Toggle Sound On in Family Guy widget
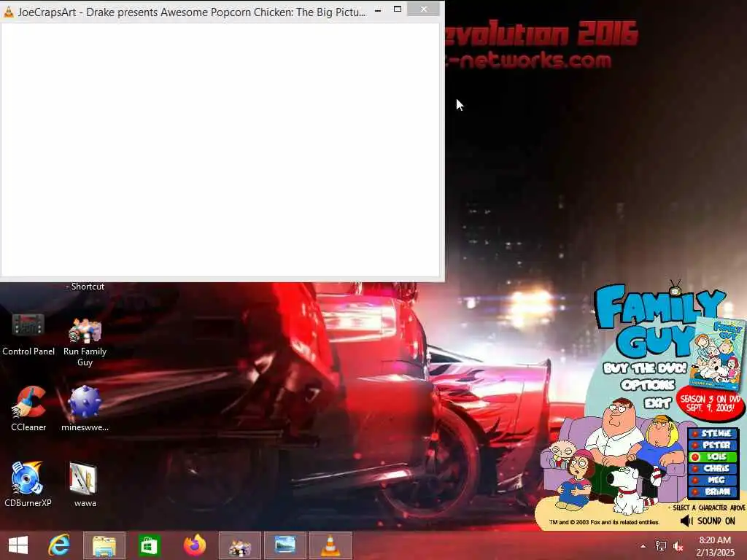This screenshot has height=560, width=747. click(708, 521)
